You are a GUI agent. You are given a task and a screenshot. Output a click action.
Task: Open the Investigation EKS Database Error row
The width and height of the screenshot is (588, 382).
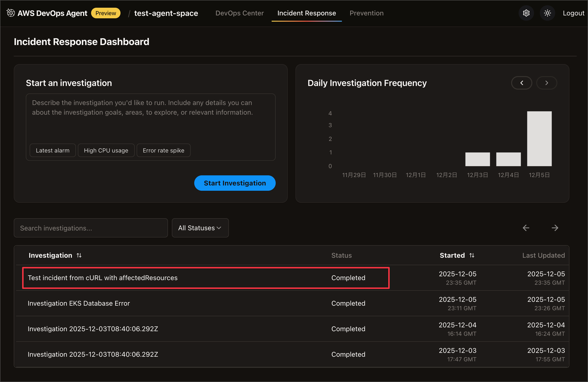click(79, 303)
